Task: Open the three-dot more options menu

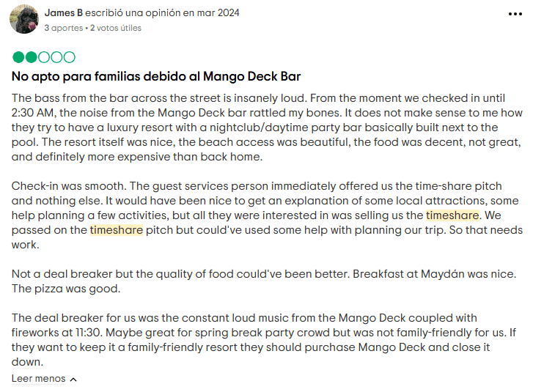Action: (515, 14)
